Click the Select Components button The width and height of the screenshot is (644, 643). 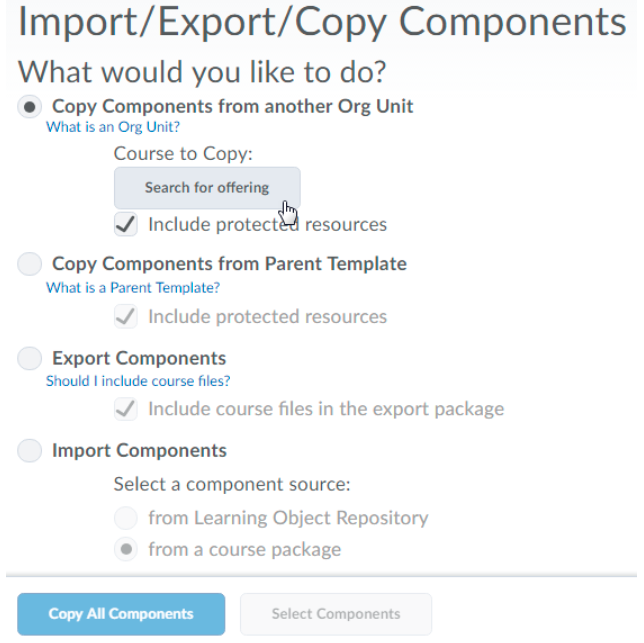pyautogui.click(x=336, y=614)
